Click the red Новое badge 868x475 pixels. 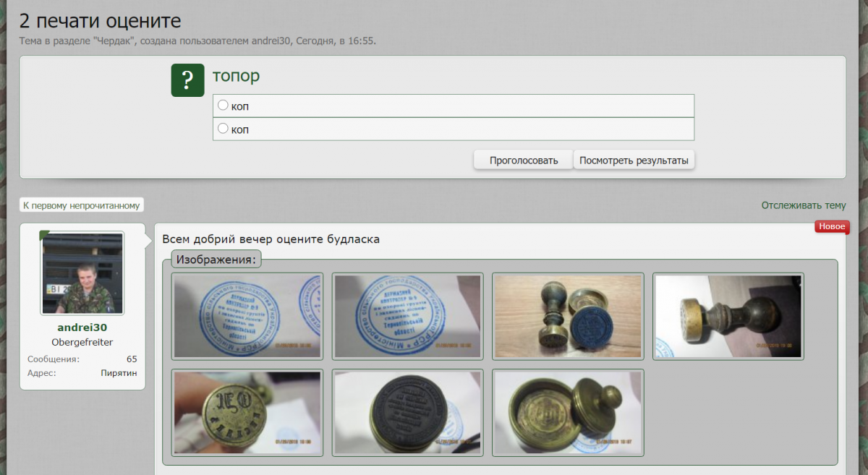pyautogui.click(x=832, y=227)
